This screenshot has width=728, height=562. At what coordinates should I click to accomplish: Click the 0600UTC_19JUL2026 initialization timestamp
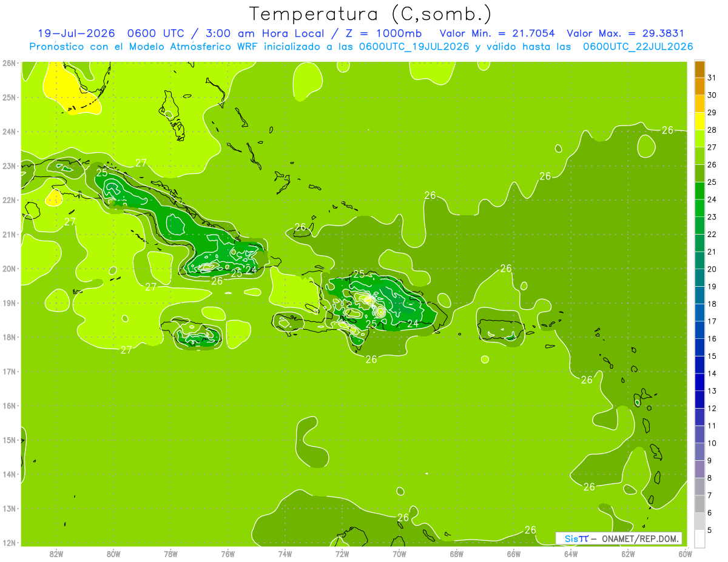pyautogui.click(x=414, y=47)
